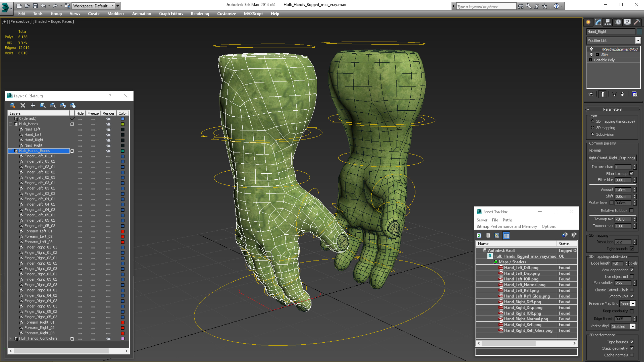Collapse the Hulk_Hands_Bones layer

[x=11, y=151]
